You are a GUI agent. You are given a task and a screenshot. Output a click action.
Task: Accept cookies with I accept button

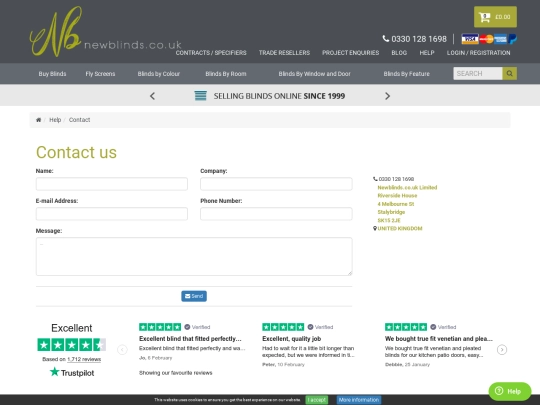316,400
